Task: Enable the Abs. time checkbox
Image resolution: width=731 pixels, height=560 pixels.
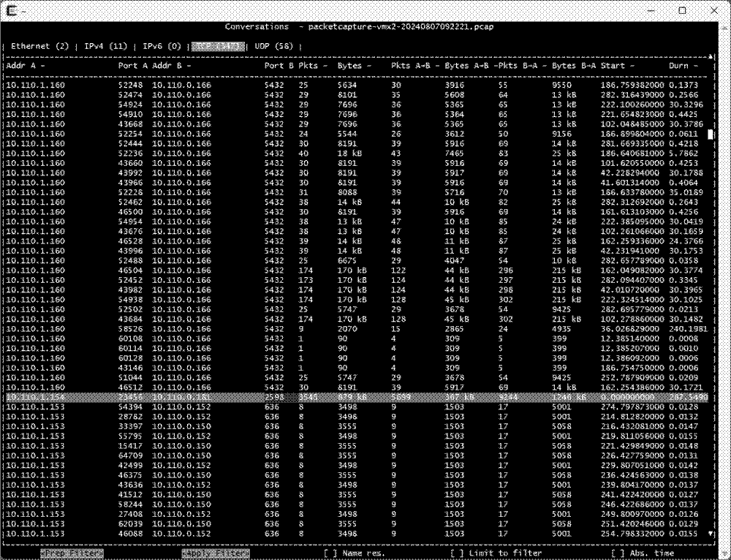Action: 618,553
